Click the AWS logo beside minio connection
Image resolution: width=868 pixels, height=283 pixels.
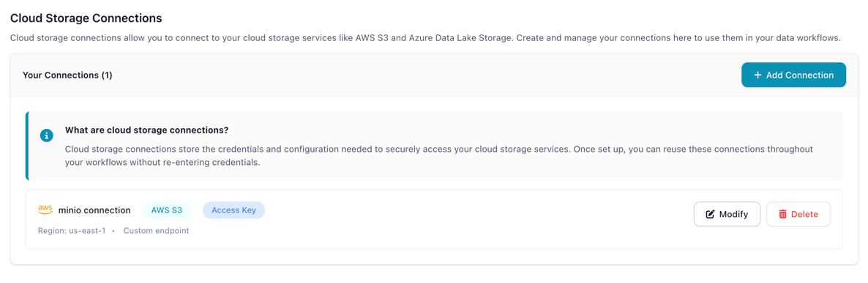click(x=45, y=210)
